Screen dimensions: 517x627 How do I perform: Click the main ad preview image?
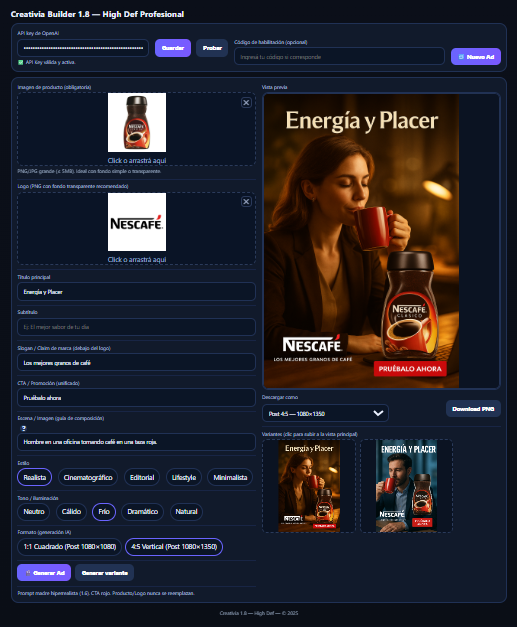click(361, 241)
